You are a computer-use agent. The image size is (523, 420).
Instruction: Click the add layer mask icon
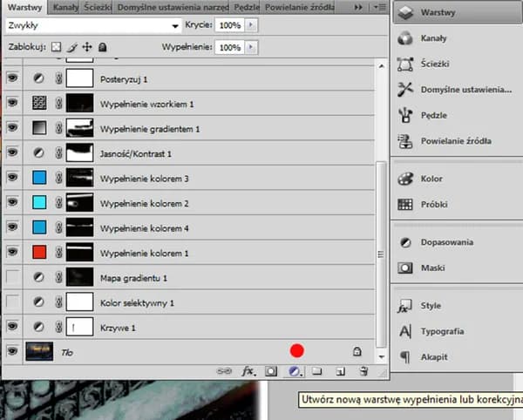(271, 371)
